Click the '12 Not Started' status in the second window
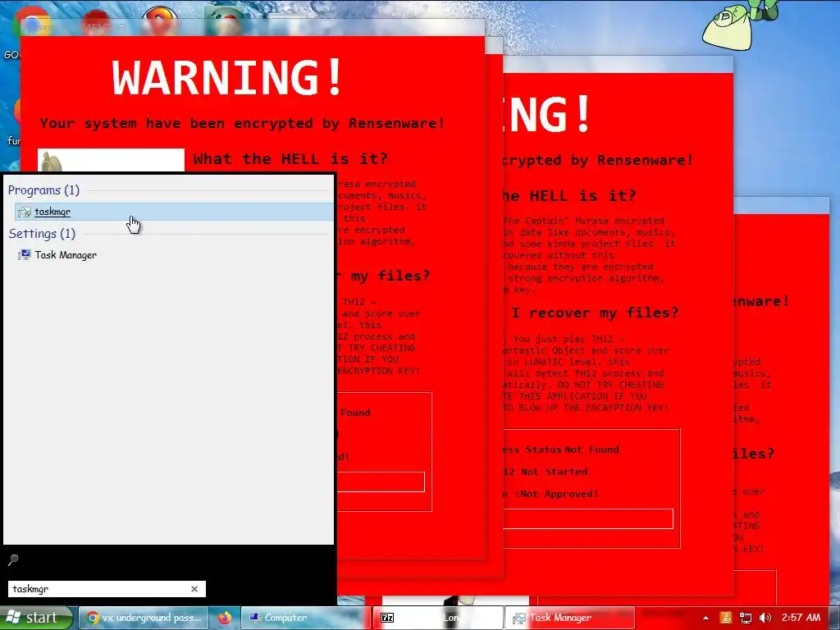This screenshot has width=840, height=630. [546, 472]
